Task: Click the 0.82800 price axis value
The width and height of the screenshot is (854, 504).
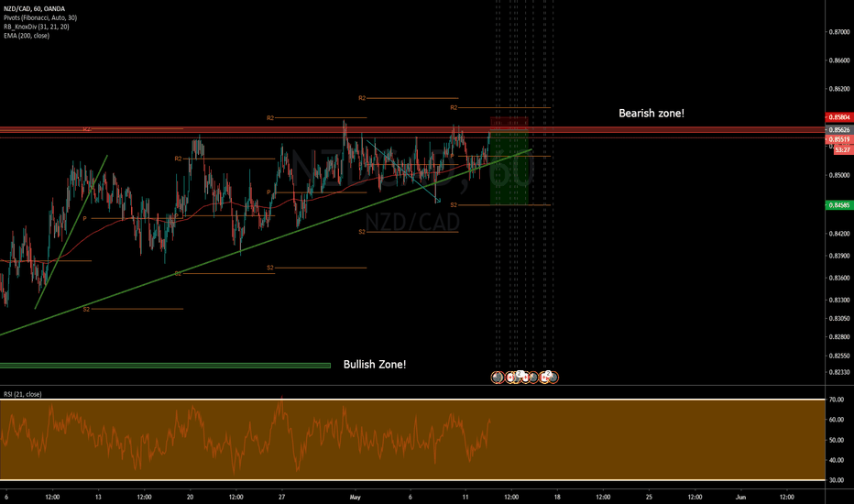Action: coord(839,337)
